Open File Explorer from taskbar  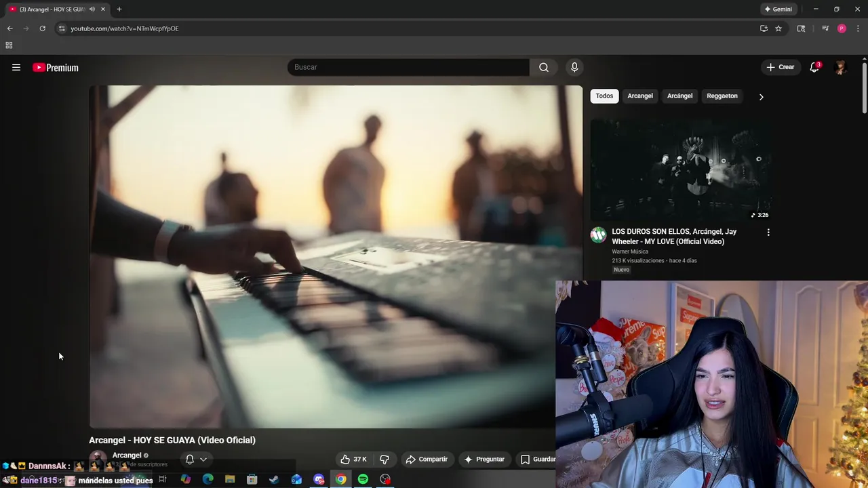(230, 479)
